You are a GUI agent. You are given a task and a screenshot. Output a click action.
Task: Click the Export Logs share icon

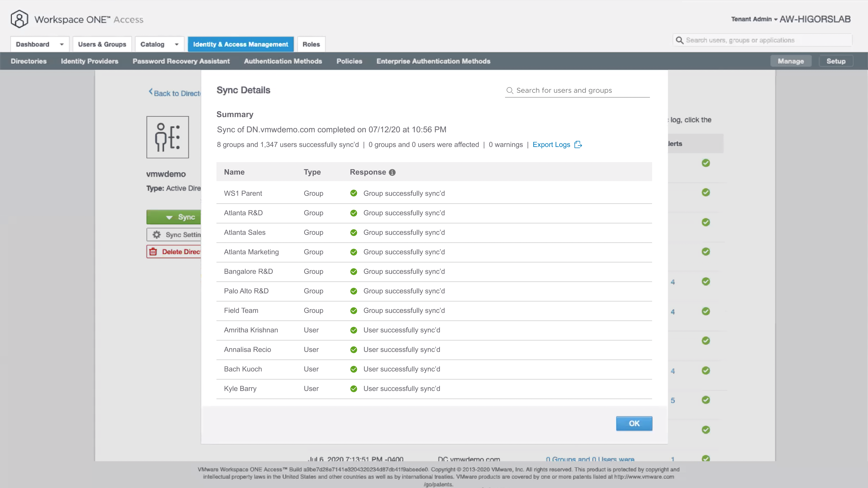(578, 145)
